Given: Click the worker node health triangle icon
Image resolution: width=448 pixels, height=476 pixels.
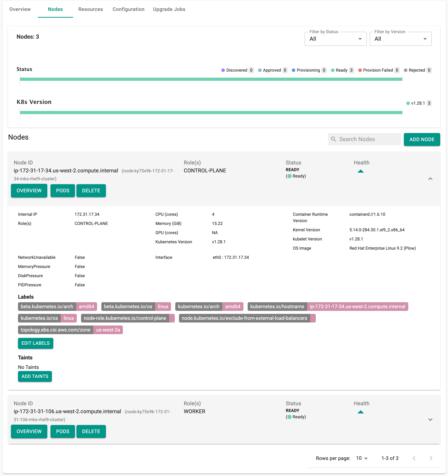Looking at the screenshot, I should 361,412.
